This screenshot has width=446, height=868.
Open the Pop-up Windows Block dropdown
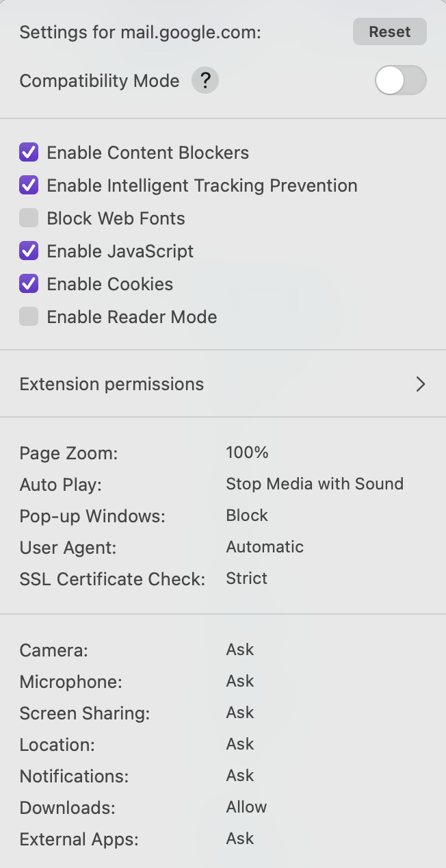pyautogui.click(x=247, y=515)
